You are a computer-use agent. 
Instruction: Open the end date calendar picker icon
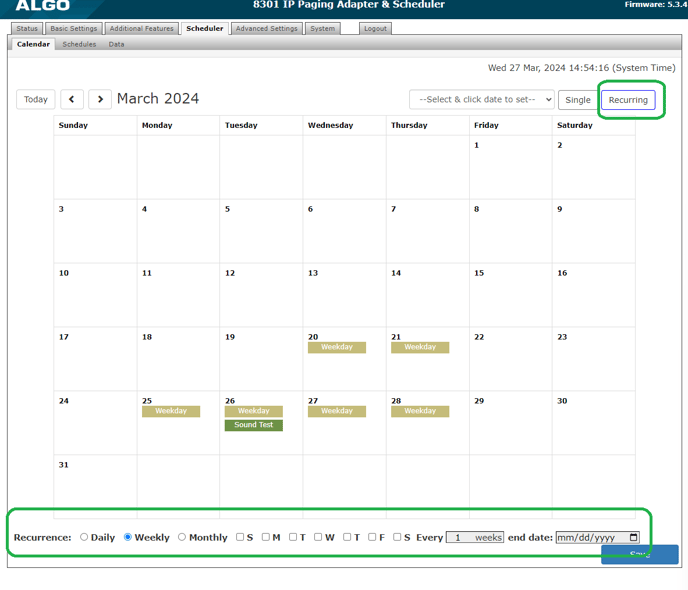633,537
